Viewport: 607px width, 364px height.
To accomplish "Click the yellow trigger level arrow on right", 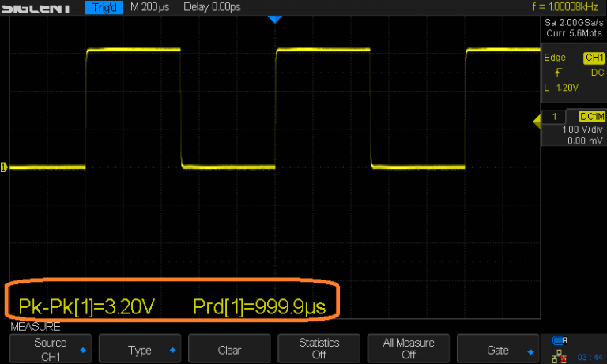I will 537,119.
